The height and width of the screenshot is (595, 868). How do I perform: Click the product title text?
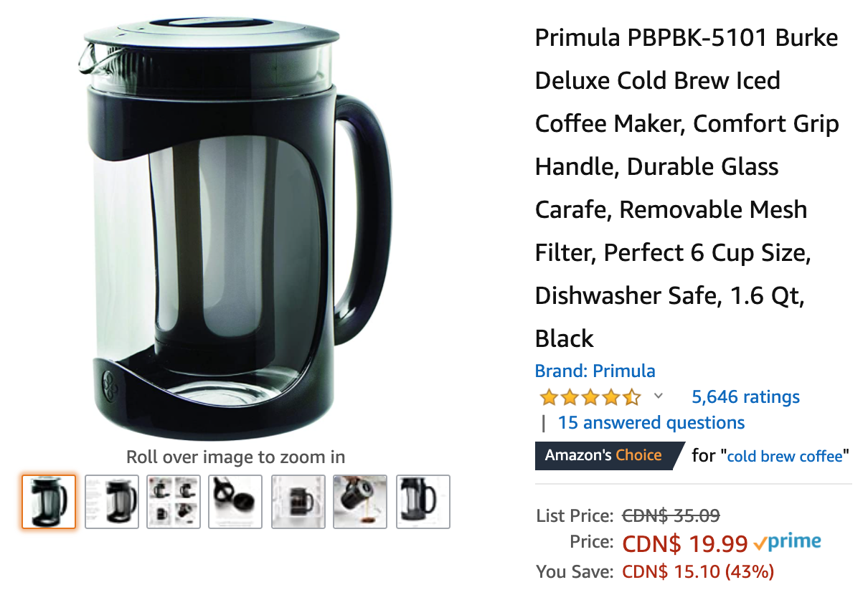click(687, 188)
